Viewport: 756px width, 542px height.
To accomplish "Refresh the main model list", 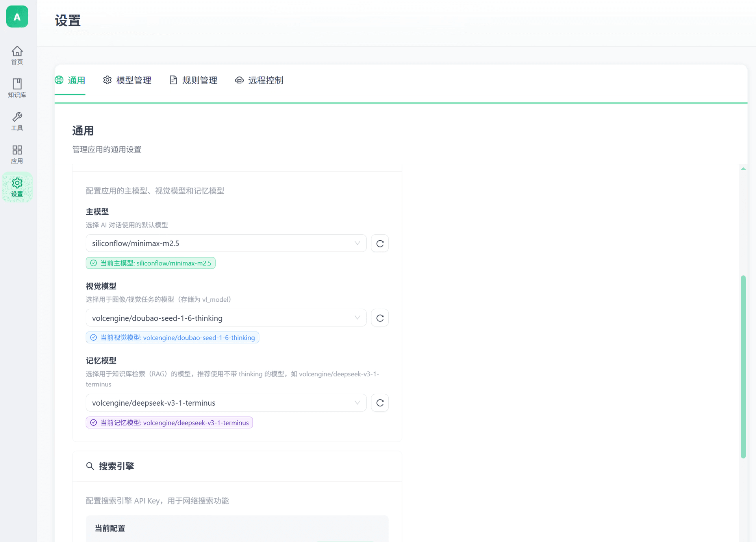I will pyautogui.click(x=380, y=243).
